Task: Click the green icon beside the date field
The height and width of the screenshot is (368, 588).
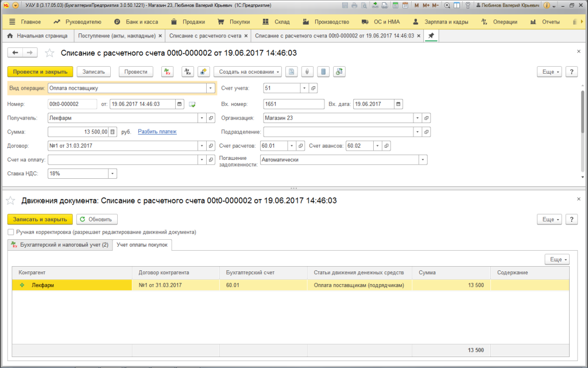Action: tap(192, 105)
